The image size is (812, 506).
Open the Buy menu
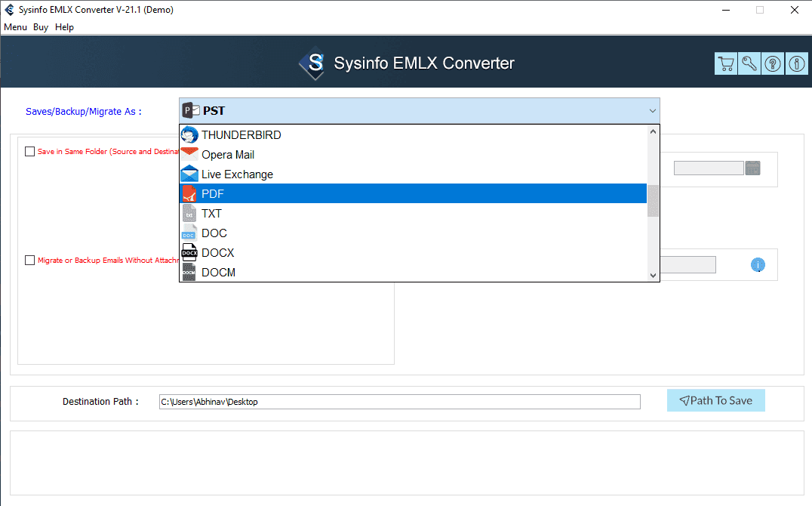coord(41,27)
